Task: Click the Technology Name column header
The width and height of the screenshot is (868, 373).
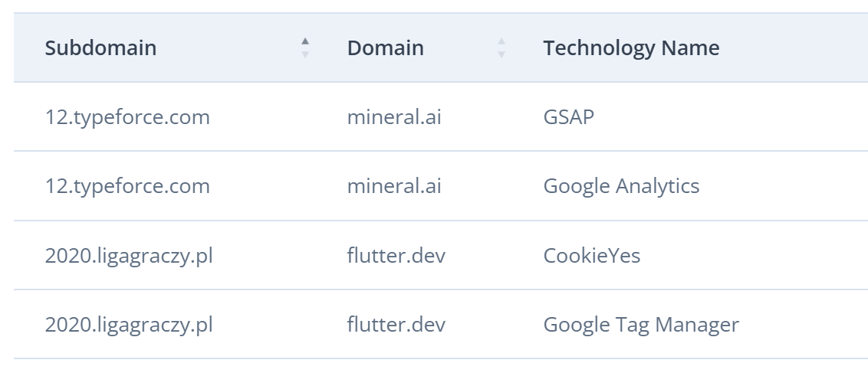Action: pyautogui.click(x=631, y=48)
